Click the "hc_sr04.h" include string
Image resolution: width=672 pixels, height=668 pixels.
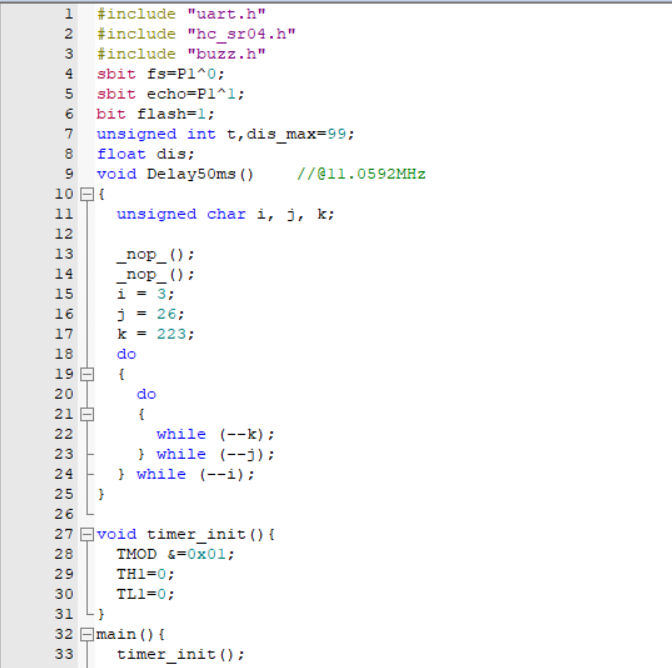pyautogui.click(x=242, y=34)
